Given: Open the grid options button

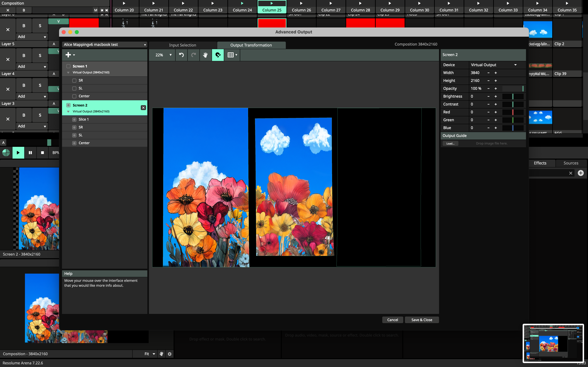Looking at the screenshot, I should 232,55.
